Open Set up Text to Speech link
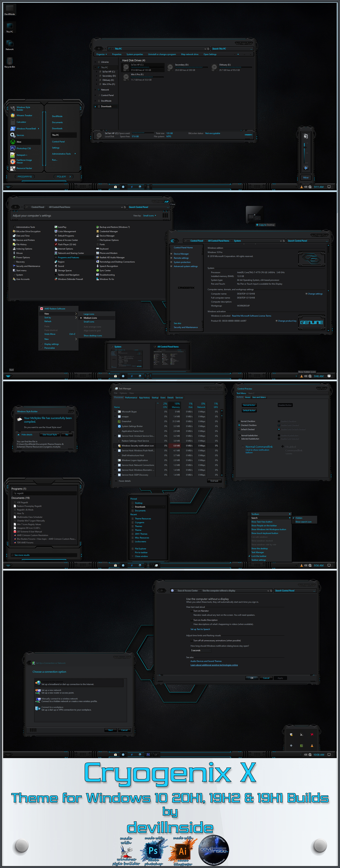Viewport: 340px width, 868px height. 200,629
